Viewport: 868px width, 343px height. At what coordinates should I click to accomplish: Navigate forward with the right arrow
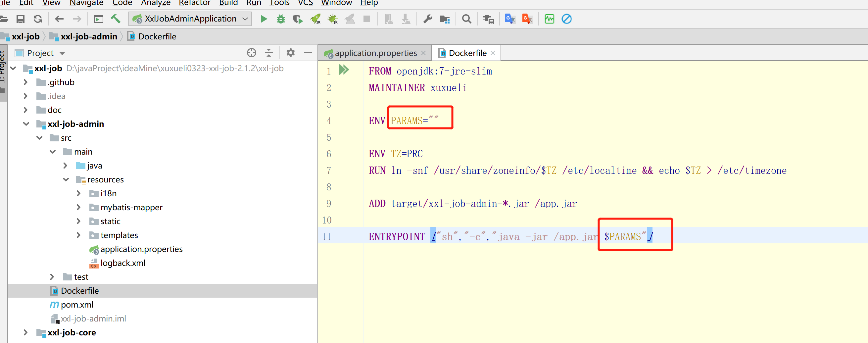77,19
